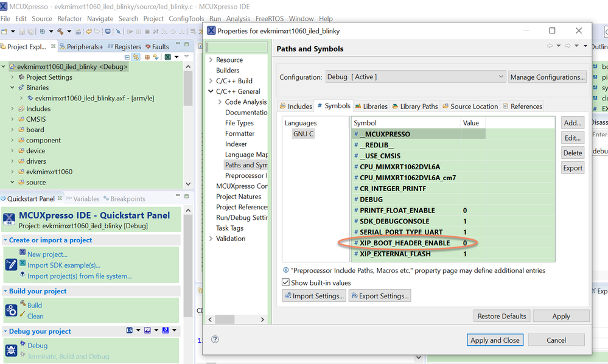Expand the Code Analysis node
This screenshot has width=608, height=364.
pyautogui.click(x=220, y=102)
